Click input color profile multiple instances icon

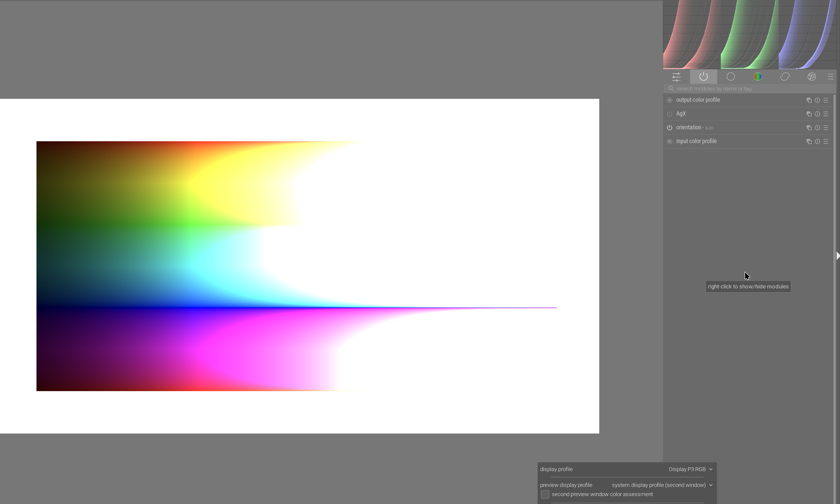[809, 142]
